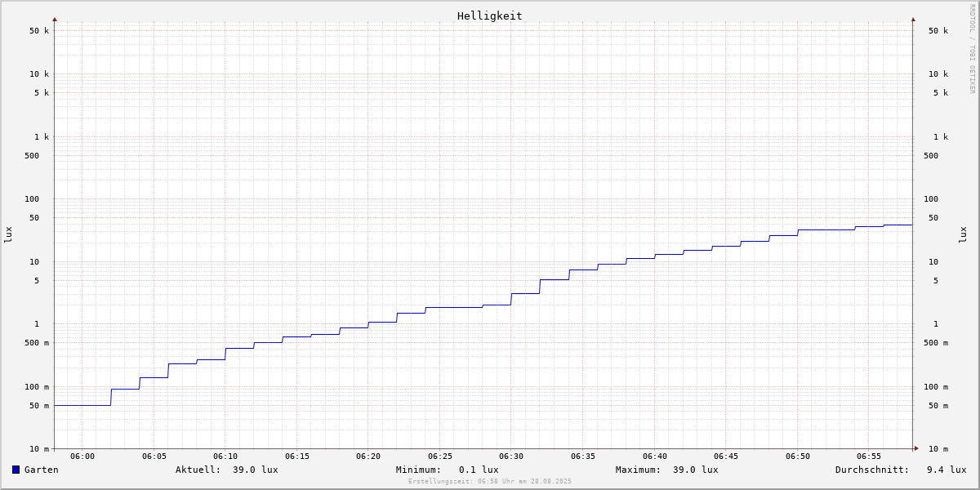Image resolution: width=980 pixels, height=490 pixels.
Task: Click the lux unit label on left axis
Action: click(x=8, y=234)
